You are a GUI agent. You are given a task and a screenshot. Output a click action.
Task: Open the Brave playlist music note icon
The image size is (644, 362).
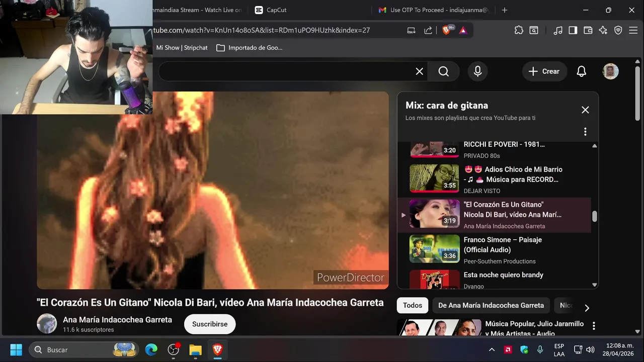tap(557, 30)
